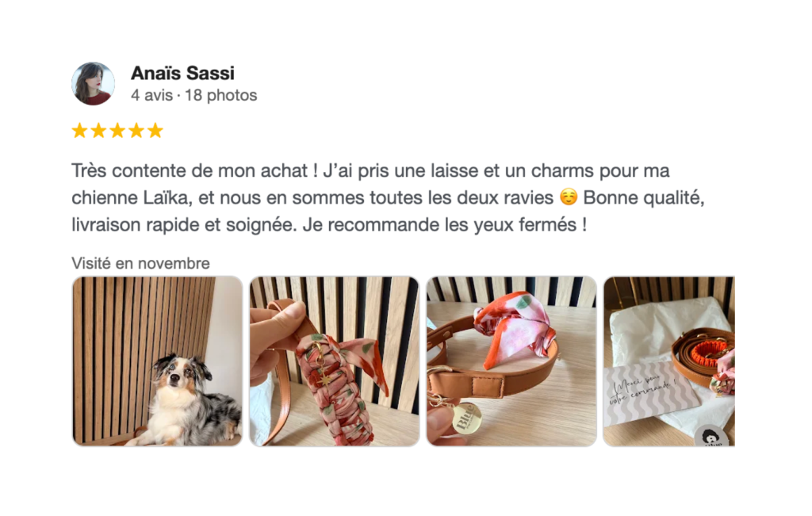
Task: Click the "18 photos" reviewer stat
Action: pyautogui.click(x=221, y=95)
